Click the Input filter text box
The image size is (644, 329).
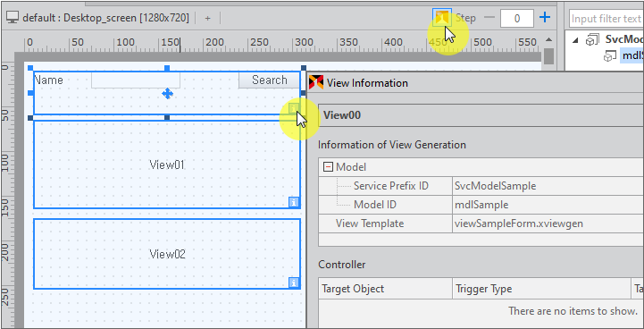(606, 19)
